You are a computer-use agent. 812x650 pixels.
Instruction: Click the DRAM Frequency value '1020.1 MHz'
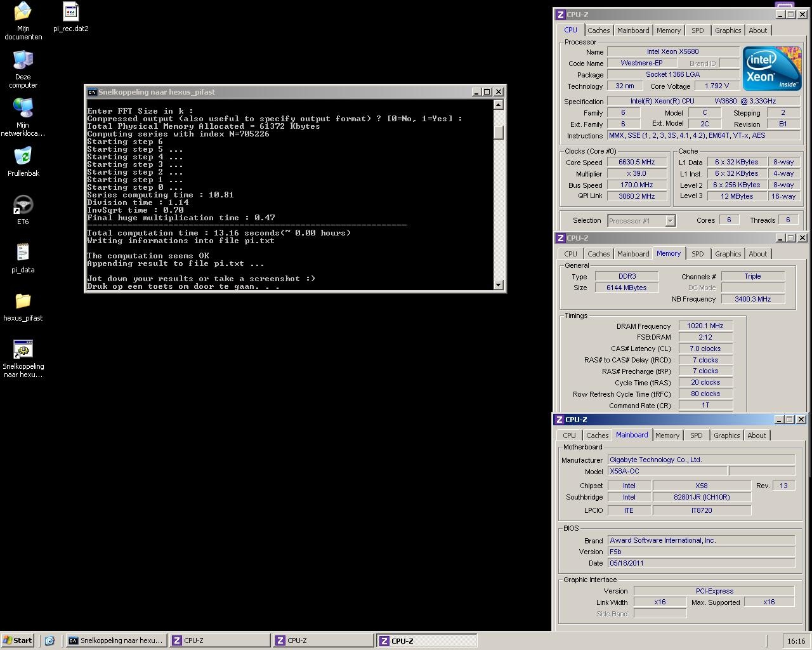[x=705, y=326]
